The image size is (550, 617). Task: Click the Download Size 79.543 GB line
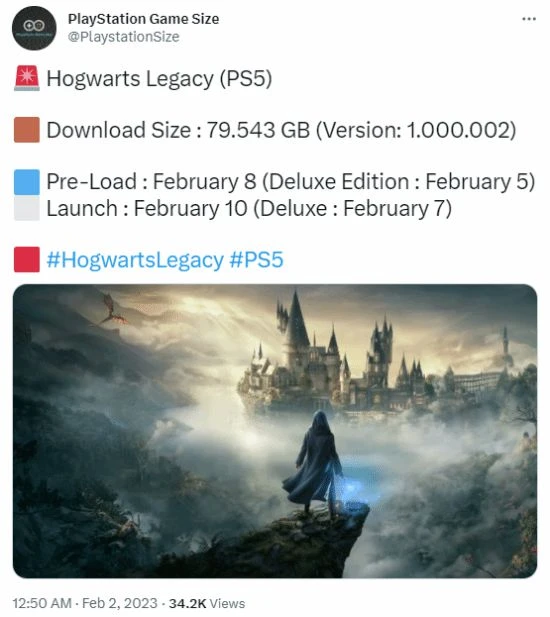(x=281, y=130)
